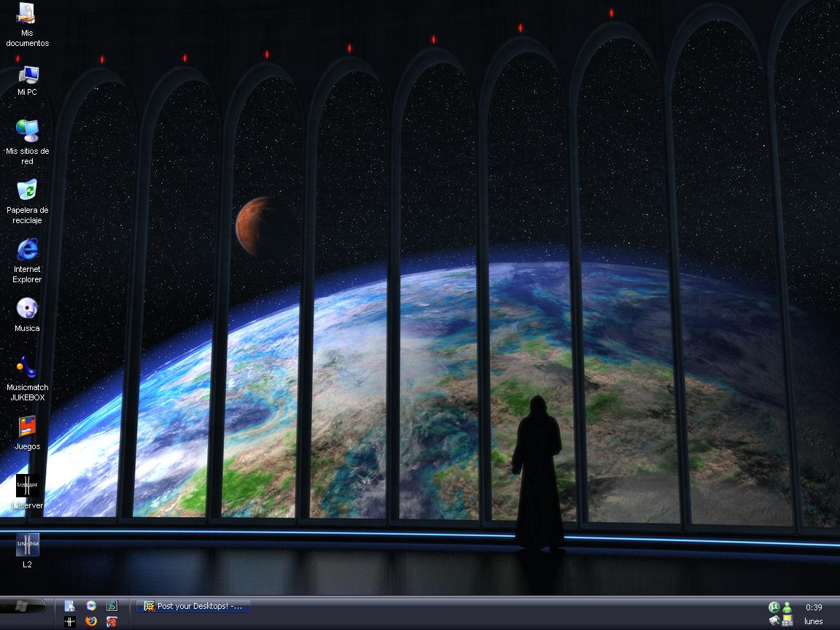840x630 pixels.
Task: Open the Windows Start button
Action: click(x=23, y=607)
